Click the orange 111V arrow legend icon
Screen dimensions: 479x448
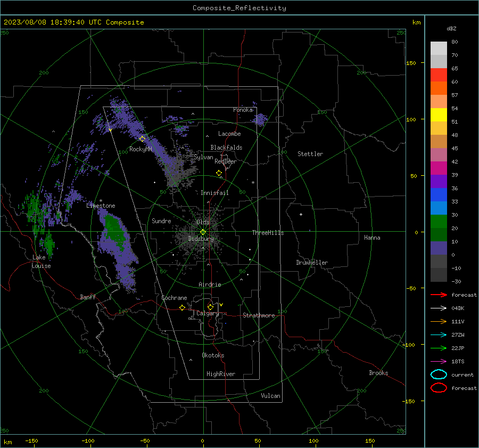tap(439, 321)
